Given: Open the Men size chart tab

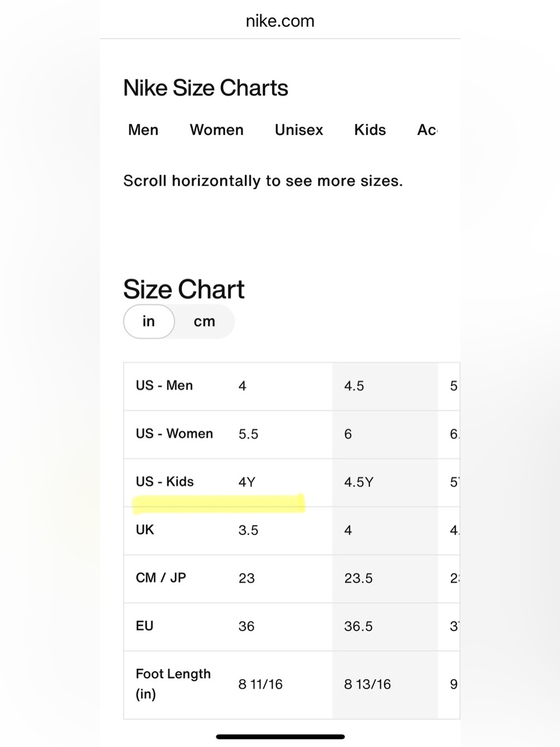Looking at the screenshot, I should click(x=143, y=130).
